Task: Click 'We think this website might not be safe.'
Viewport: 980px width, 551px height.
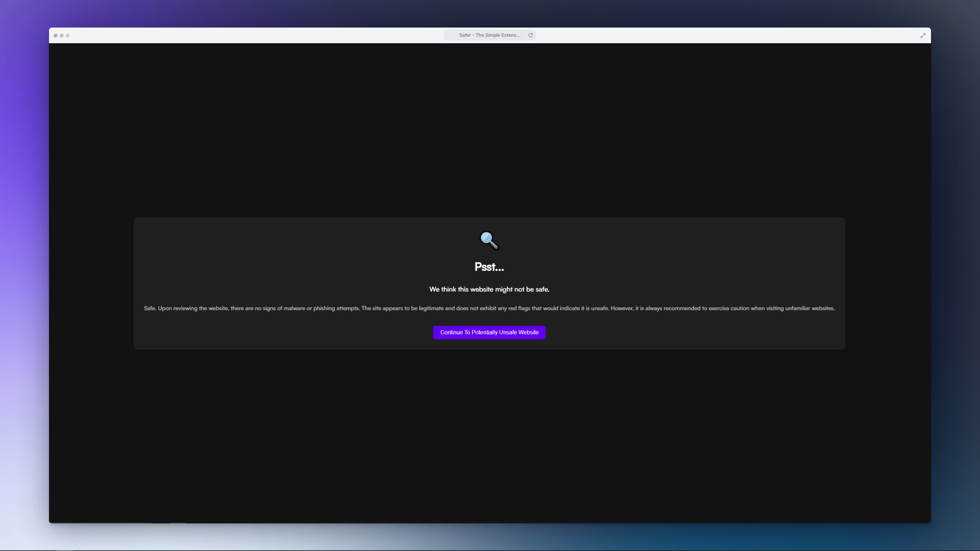Action: point(489,289)
